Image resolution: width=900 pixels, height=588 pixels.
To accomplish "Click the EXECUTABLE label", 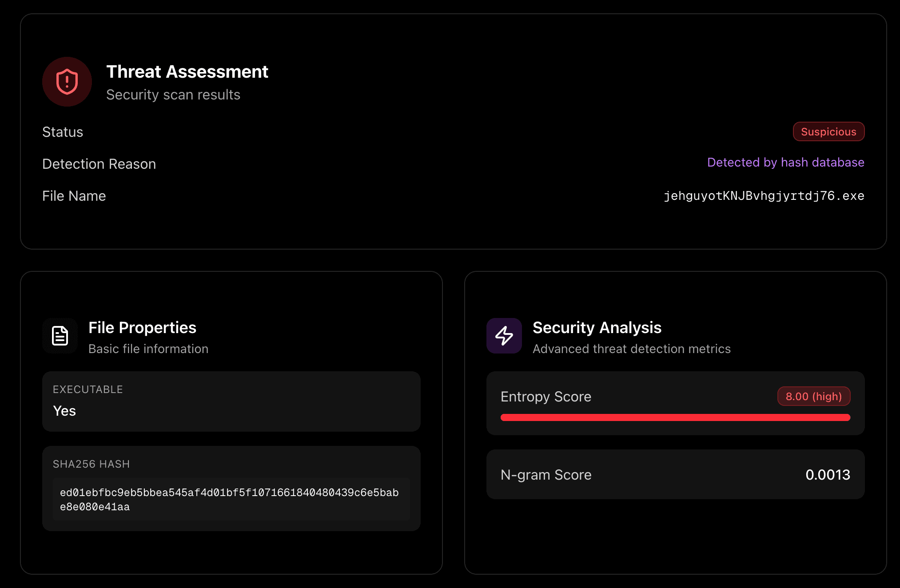I will (88, 389).
